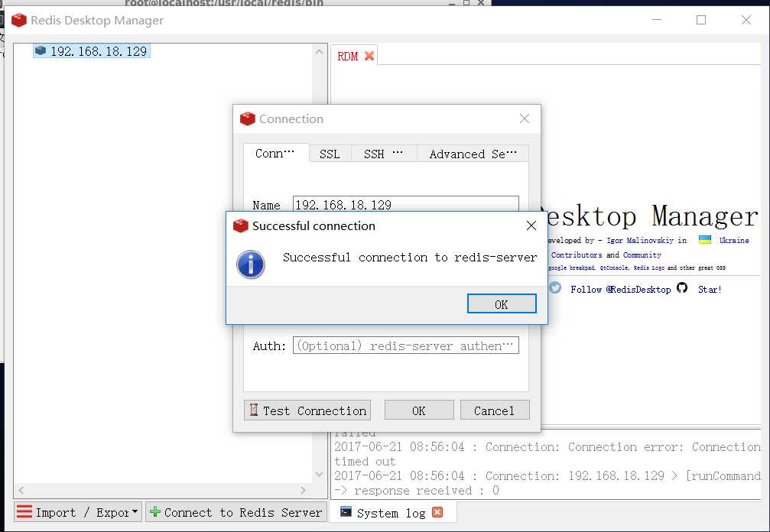Screen dimensions: 770x532
Task: Click the blue information icon
Action: (251, 264)
